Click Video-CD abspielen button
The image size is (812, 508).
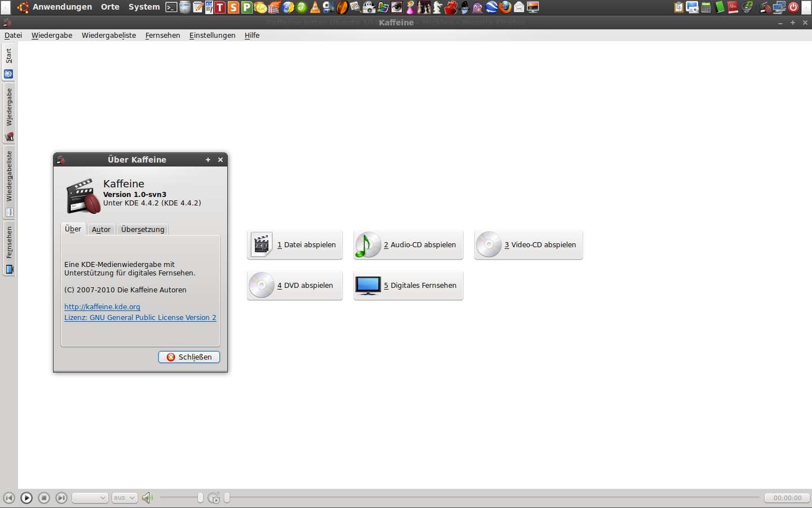click(x=528, y=245)
